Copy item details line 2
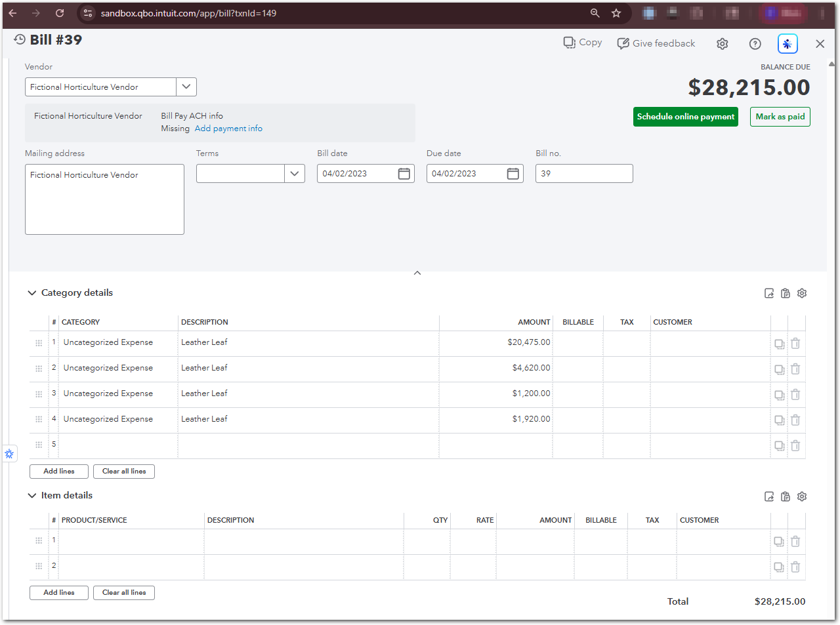 779,567
